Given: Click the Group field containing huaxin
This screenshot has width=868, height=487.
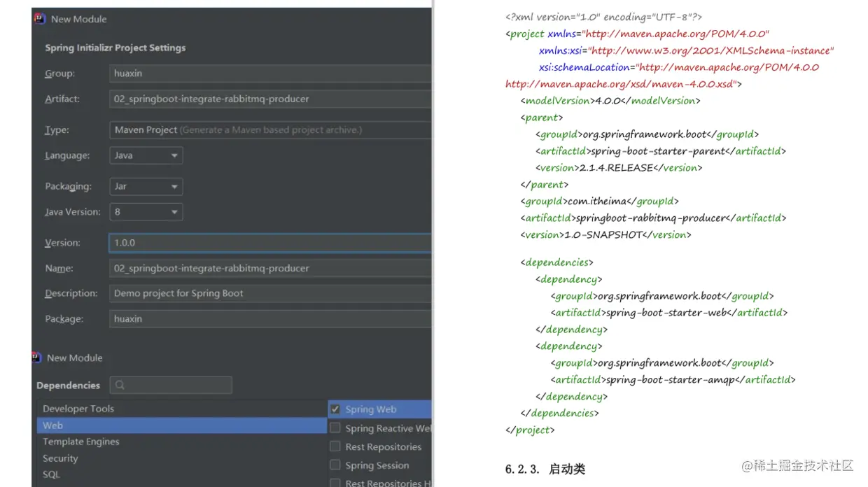Looking at the screenshot, I should (x=270, y=73).
